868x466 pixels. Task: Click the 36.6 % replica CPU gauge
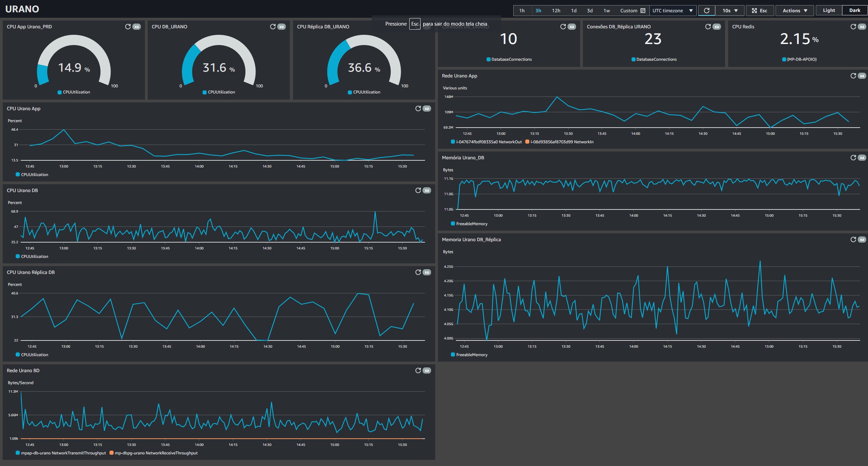364,60
